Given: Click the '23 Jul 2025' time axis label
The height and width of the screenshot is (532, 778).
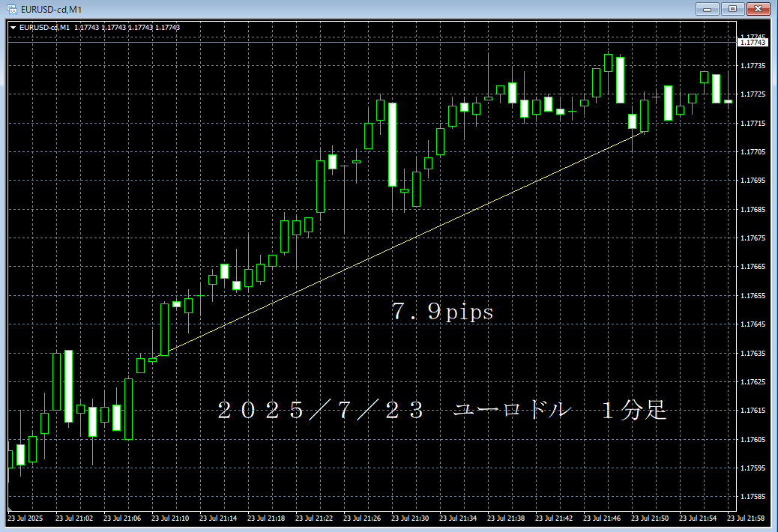Looking at the screenshot, I should (x=25, y=518).
